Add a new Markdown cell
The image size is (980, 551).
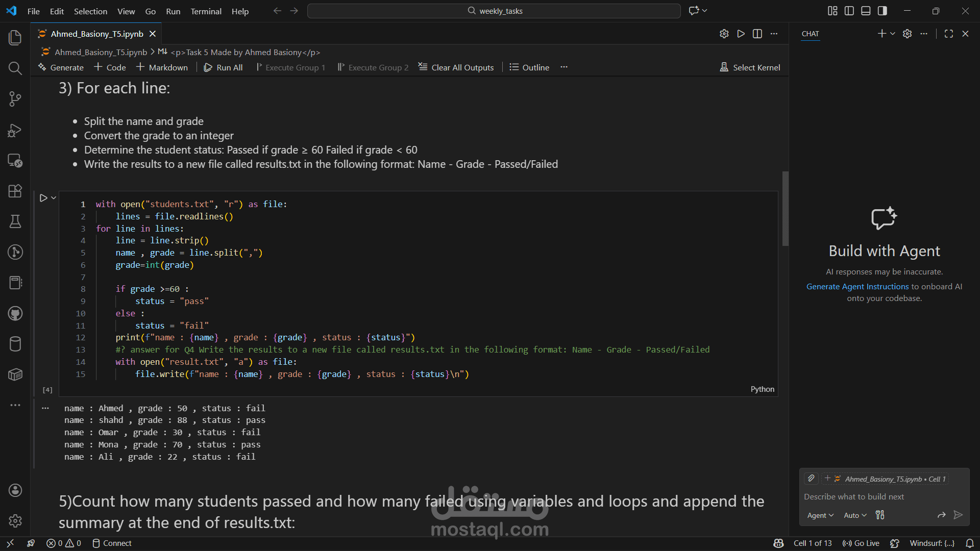coord(162,67)
